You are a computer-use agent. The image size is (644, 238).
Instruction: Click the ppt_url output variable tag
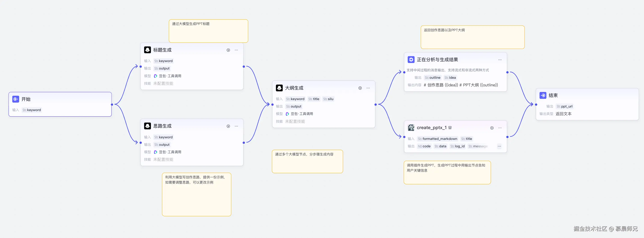click(564, 106)
